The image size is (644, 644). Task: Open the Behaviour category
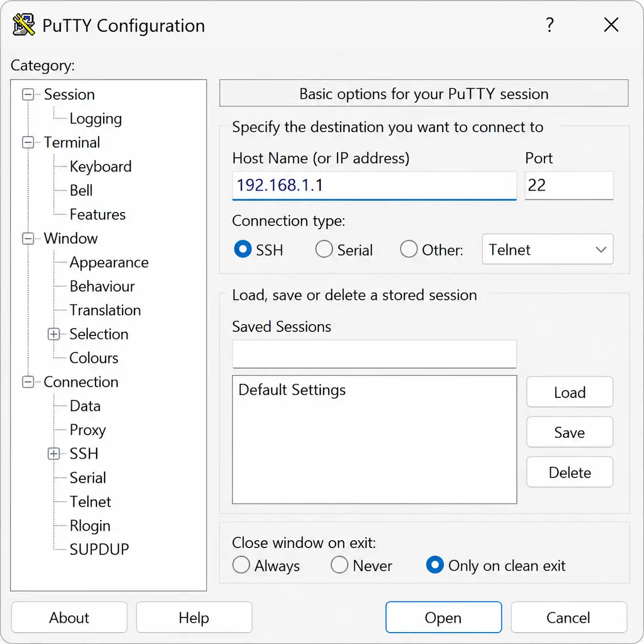click(102, 287)
